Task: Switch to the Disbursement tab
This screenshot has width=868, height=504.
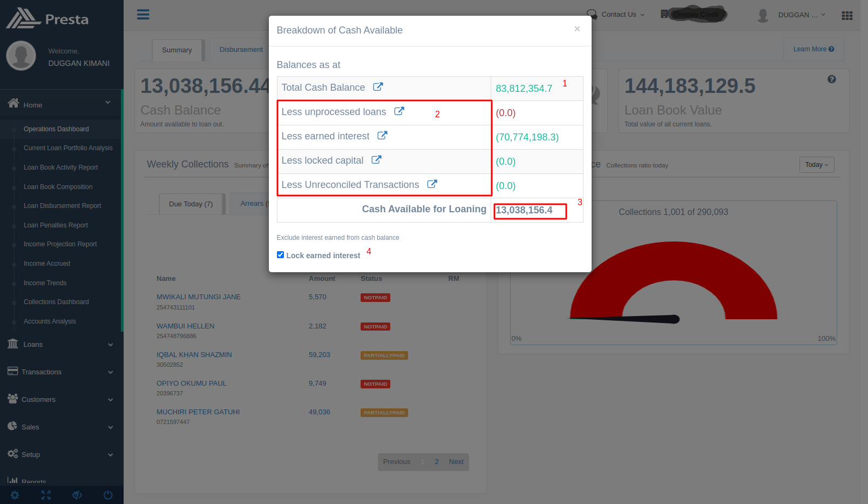Action: (x=241, y=50)
